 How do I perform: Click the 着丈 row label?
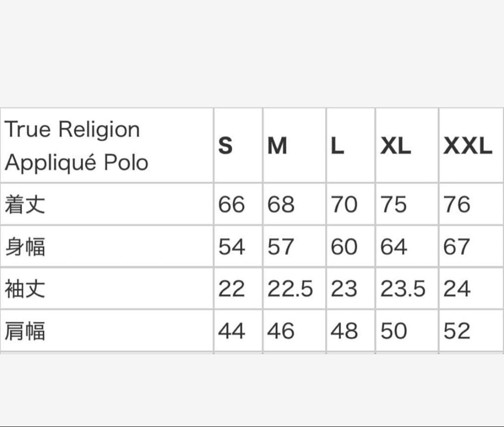click(x=25, y=205)
